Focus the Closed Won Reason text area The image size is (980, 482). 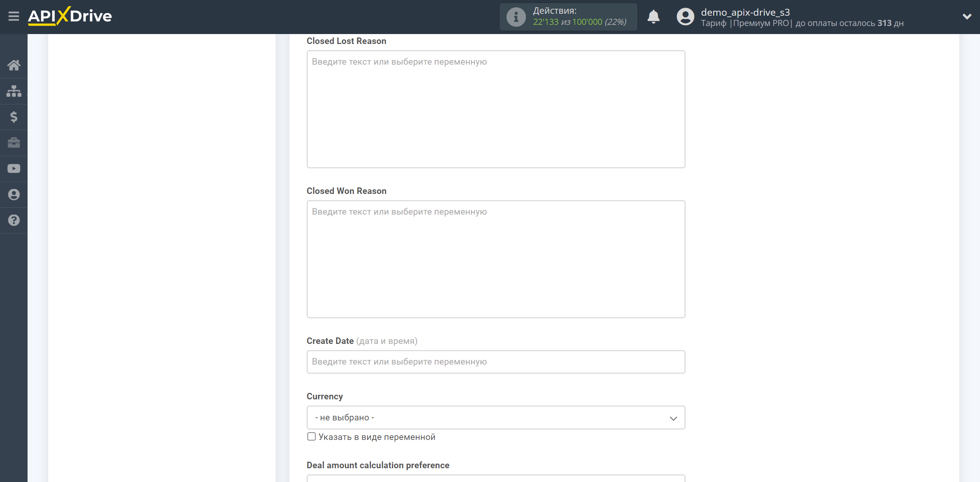pos(496,259)
